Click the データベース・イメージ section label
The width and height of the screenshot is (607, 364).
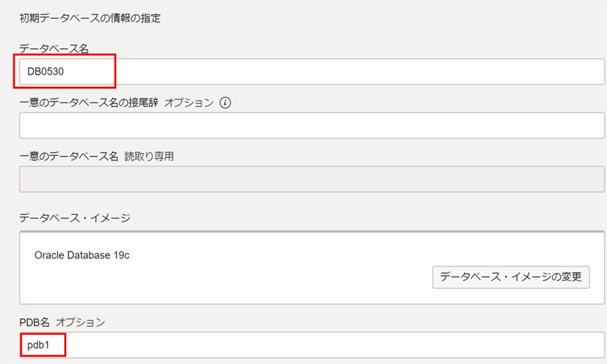coord(75,218)
